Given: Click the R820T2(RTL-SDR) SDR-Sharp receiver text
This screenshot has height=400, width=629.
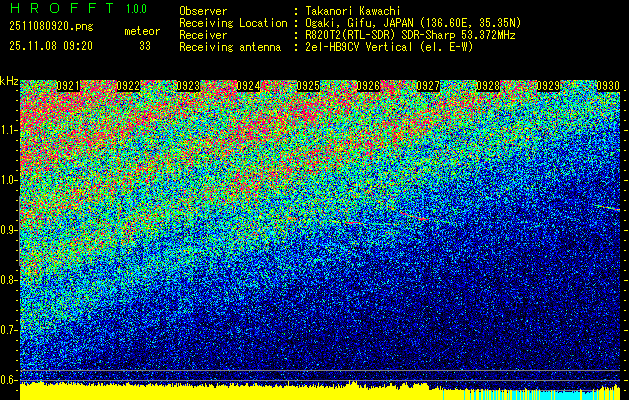Looking at the screenshot, I should 410,35.
